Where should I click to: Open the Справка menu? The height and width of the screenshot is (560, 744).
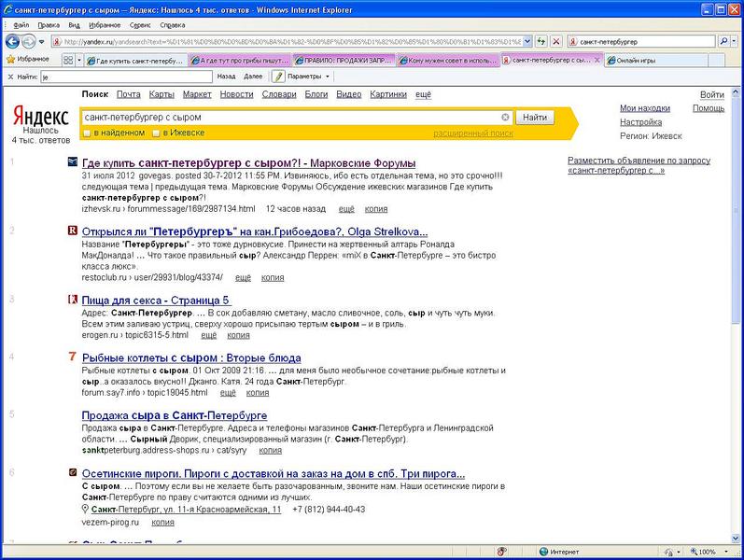tap(173, 25)
